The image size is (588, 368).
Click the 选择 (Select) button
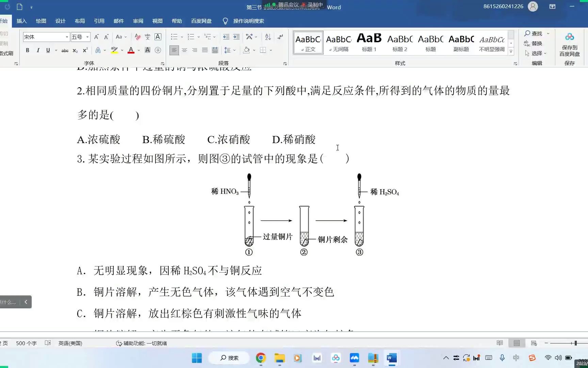coord(537,53)
